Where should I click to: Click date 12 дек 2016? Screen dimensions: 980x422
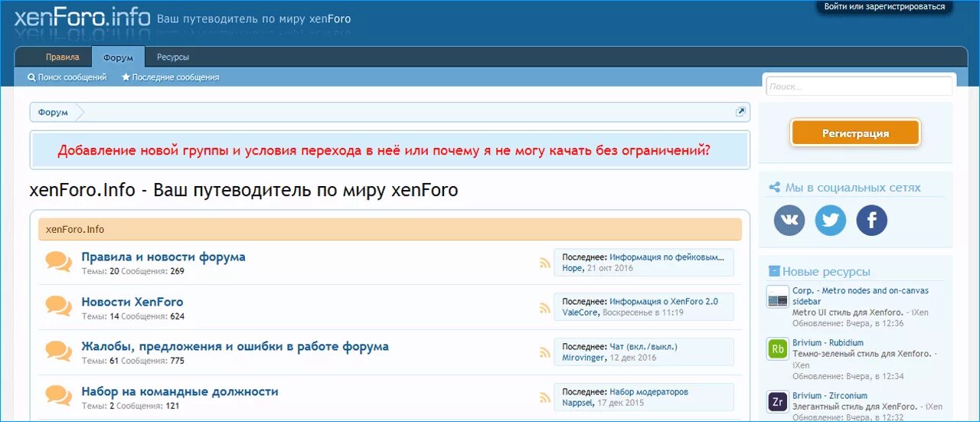tap(633, 358)
